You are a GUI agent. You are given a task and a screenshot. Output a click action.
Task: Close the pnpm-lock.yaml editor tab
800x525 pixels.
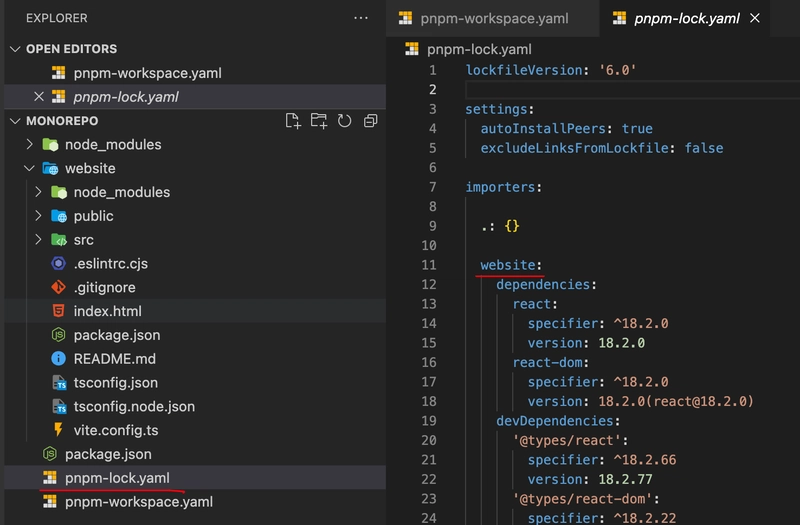755,18
